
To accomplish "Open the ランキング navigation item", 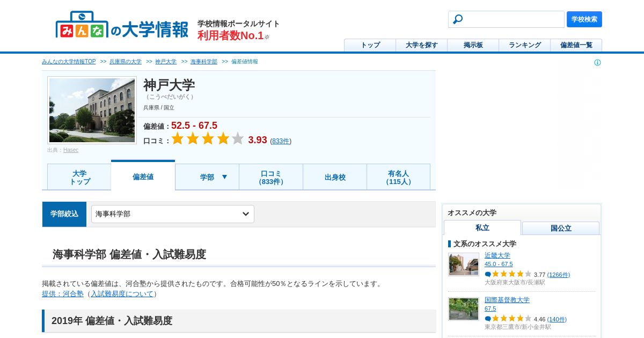I will pos(525,45).
